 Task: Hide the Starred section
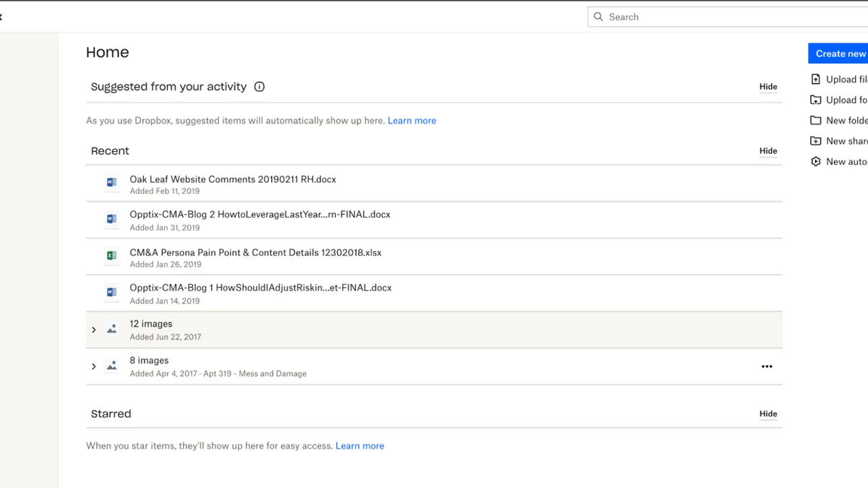click(768, 414)
